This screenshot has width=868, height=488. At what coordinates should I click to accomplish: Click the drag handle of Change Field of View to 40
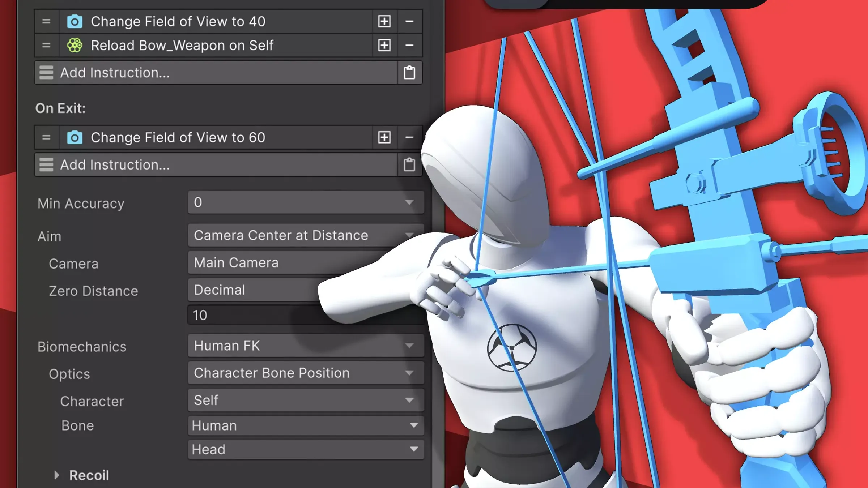(46, 22)
